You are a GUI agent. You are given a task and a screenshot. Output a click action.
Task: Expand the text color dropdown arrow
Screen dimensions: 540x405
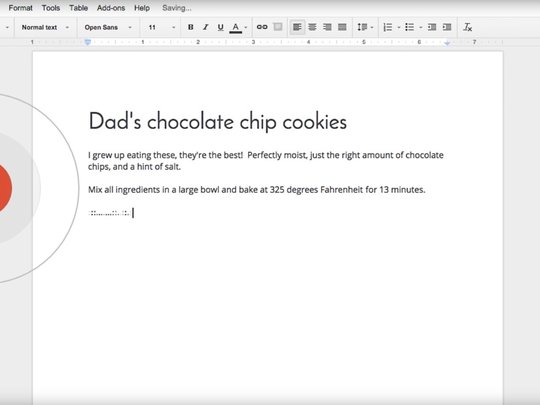(246, 27)
